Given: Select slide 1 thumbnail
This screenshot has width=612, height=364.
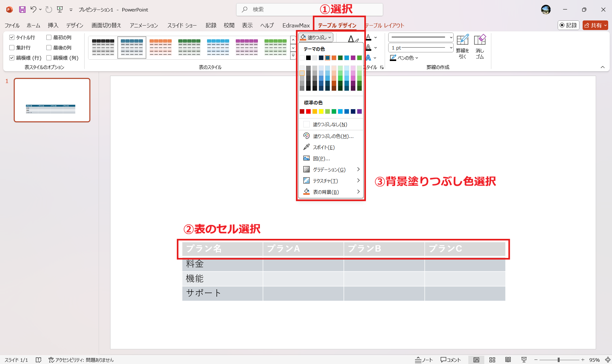Looking at the screenshot, I should 52,100.
